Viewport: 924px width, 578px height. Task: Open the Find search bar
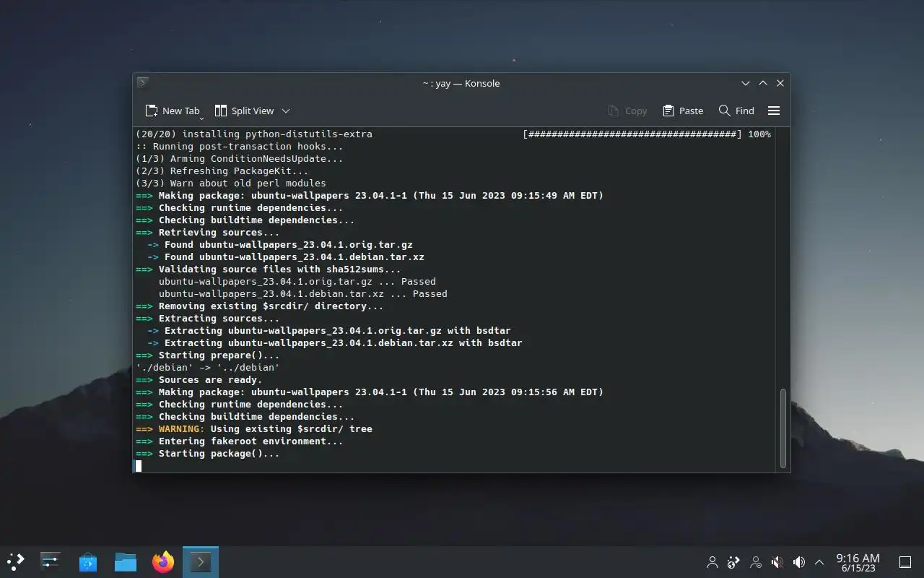coord(736,111)
